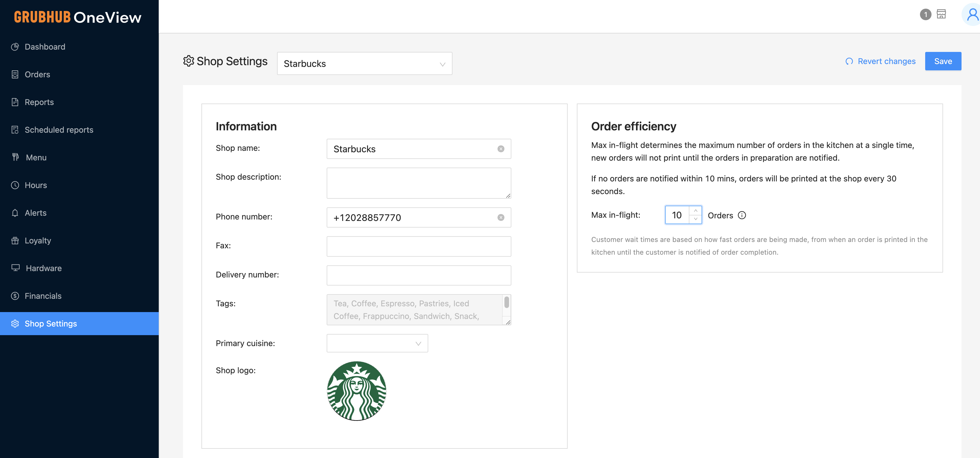Open the Starbucks shop selector dropdown
This screenshot has height=458, width=980.
tap(364, 63)
